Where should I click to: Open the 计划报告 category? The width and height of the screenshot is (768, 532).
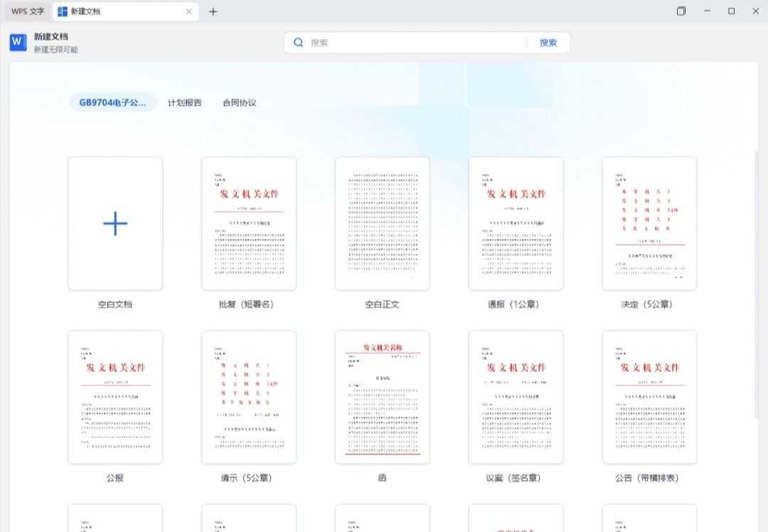(x=185, y=102)
